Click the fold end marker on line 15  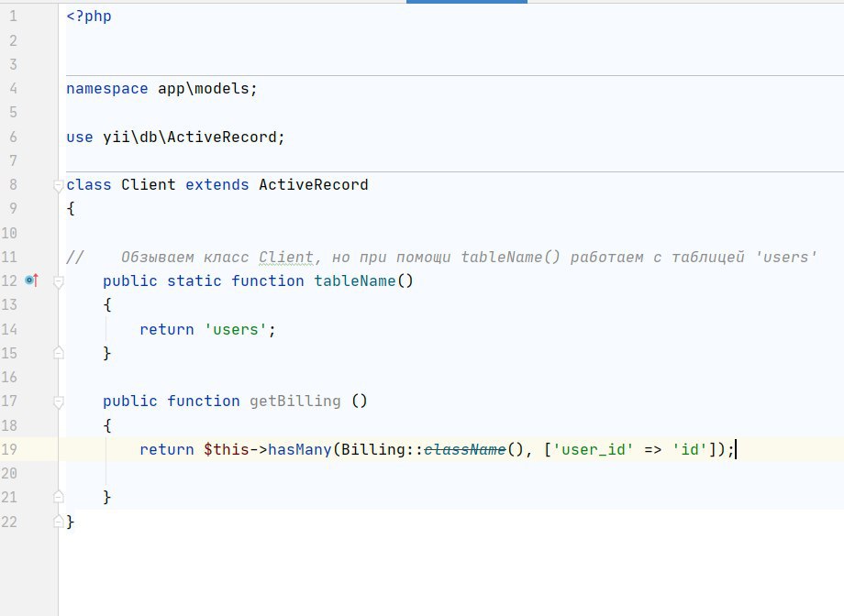click(59, 353)
